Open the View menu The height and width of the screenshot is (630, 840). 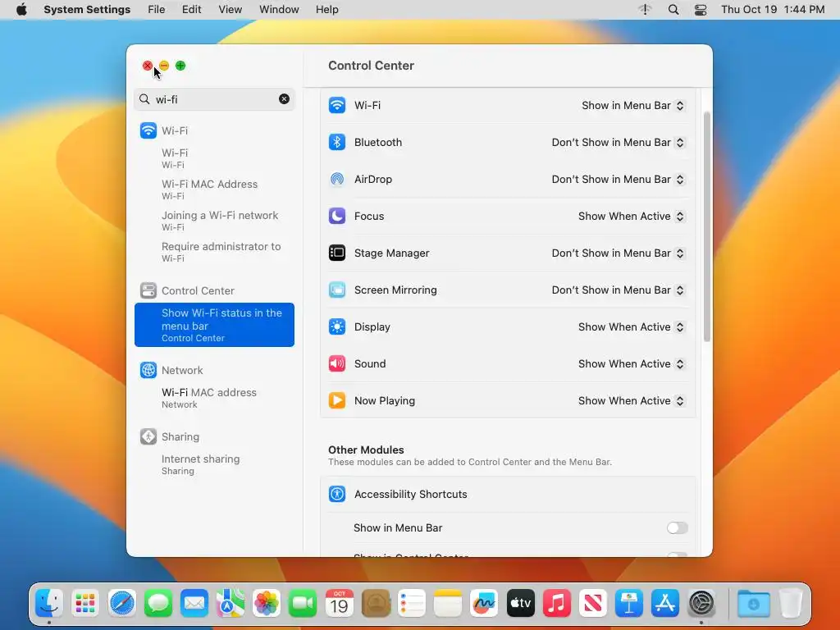click(230, 10)
